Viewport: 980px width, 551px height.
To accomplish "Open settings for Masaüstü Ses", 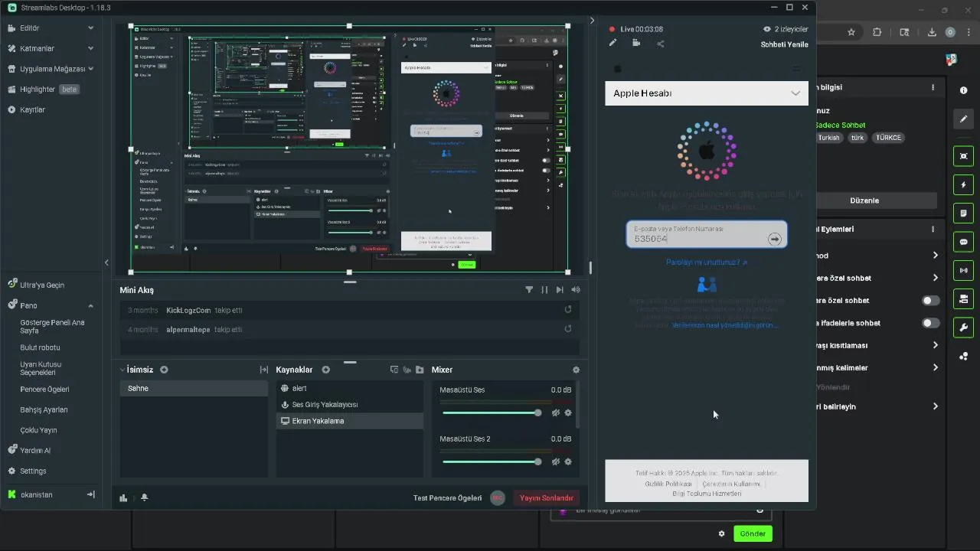I will tap(568, 412).
